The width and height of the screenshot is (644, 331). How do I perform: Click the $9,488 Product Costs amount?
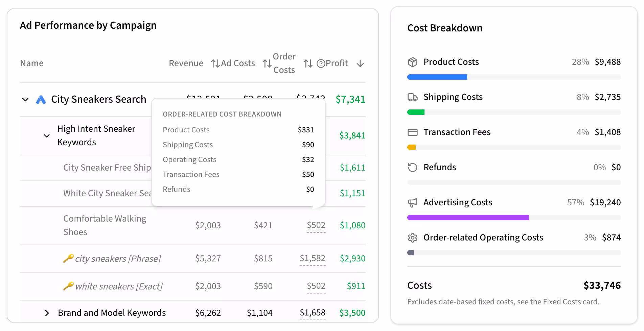tap(608, 62)
